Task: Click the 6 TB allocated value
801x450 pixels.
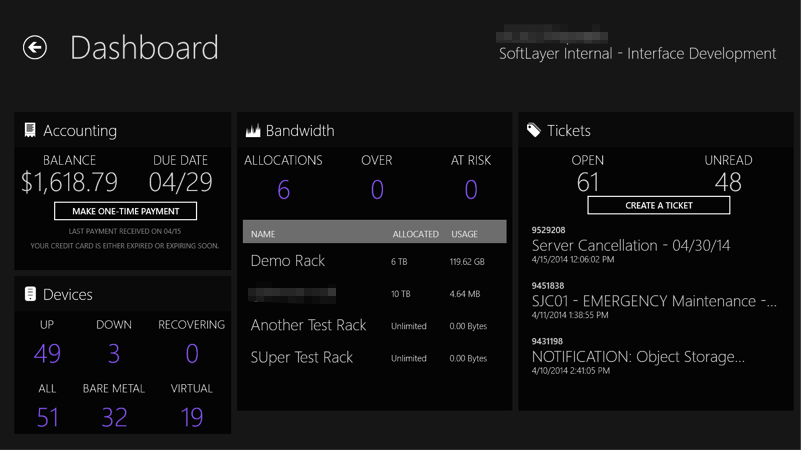Action: point(399,262)
